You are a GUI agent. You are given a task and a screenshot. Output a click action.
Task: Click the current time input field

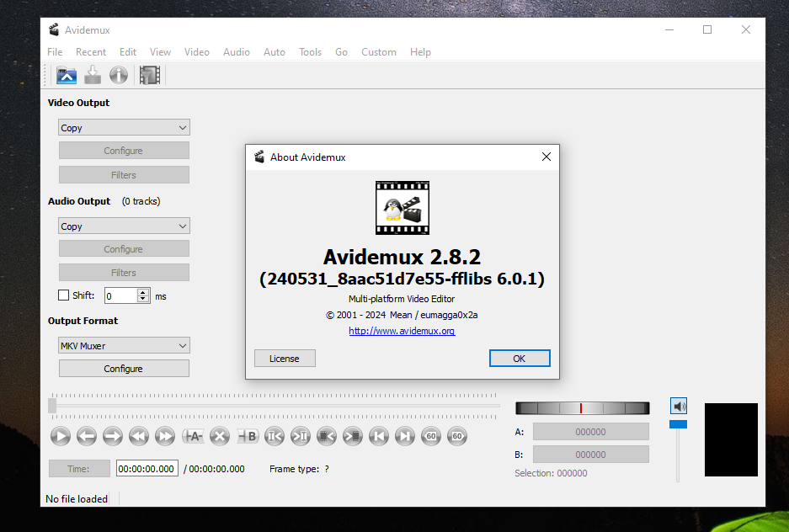click(147, 469)
